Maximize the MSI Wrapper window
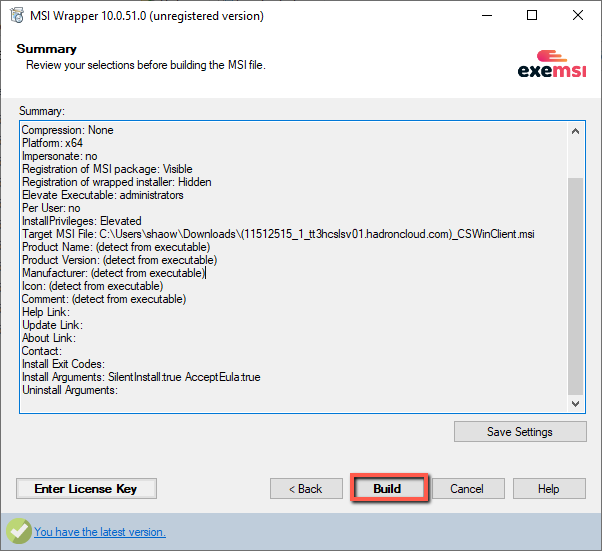Viewport: 602px width, 551px height. [532, 16]
